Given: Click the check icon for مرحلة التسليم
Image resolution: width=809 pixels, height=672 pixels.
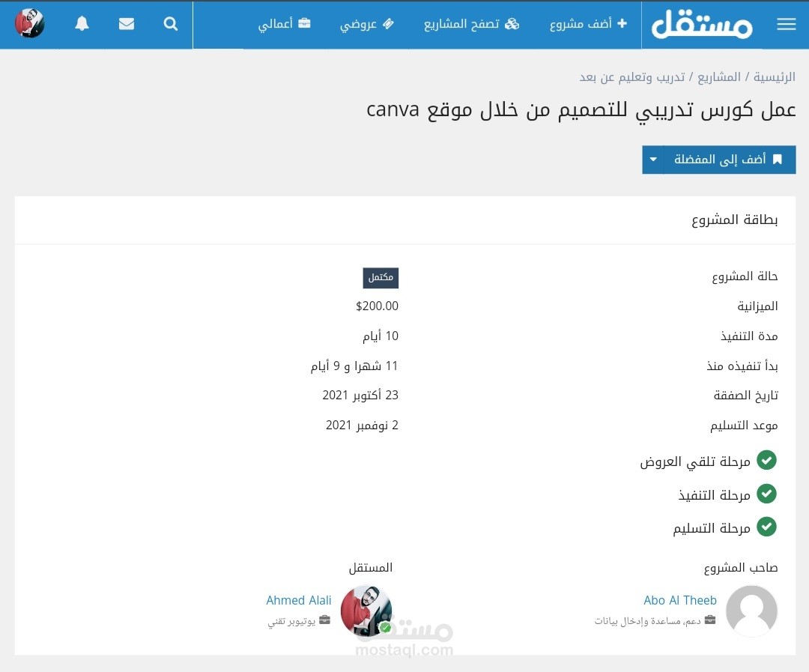Looking at the screenshot, I should (767, 527).
